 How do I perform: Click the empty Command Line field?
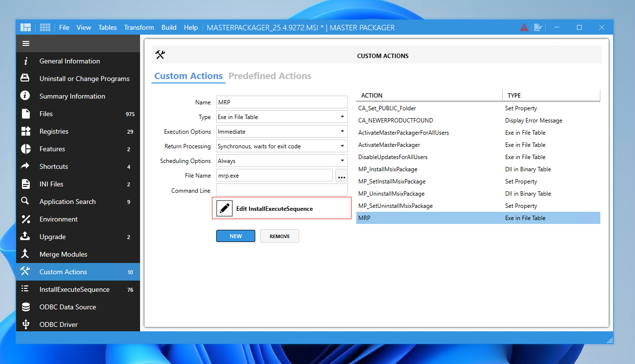click(282, 190)
